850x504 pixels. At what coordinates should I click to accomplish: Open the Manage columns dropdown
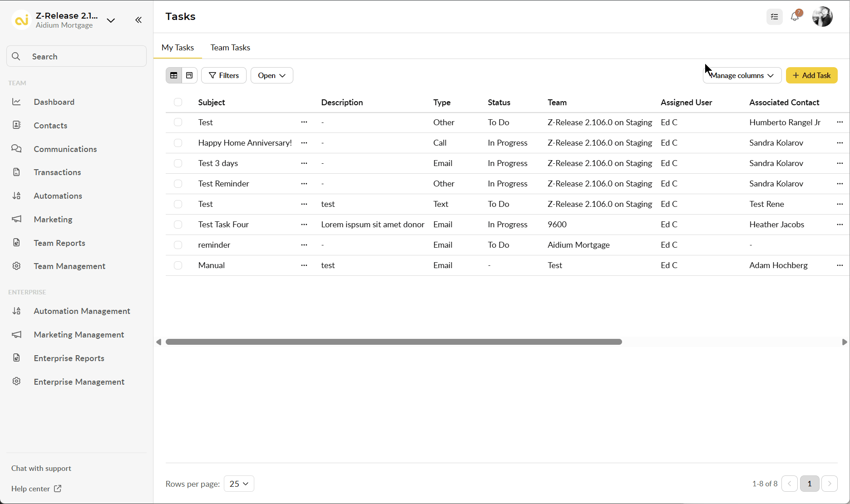point(742,75)
